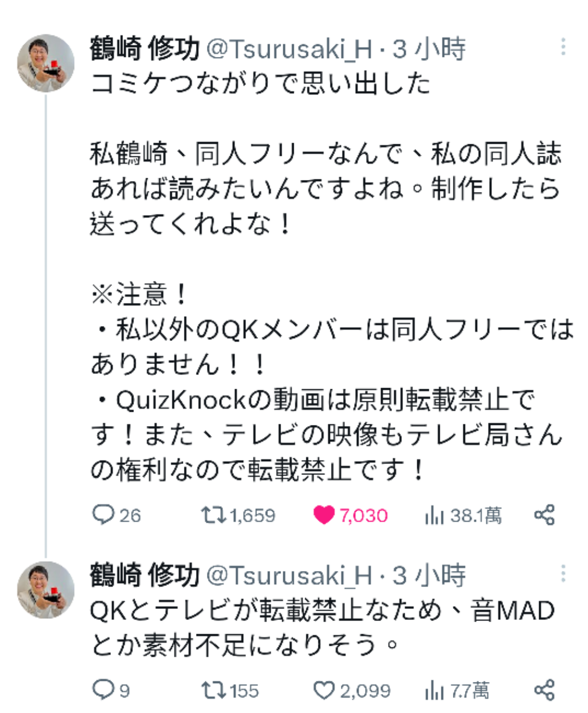Click the reply icon on the first tweet
The height and width of the screenshot is (713, 588).
point(103,515)
